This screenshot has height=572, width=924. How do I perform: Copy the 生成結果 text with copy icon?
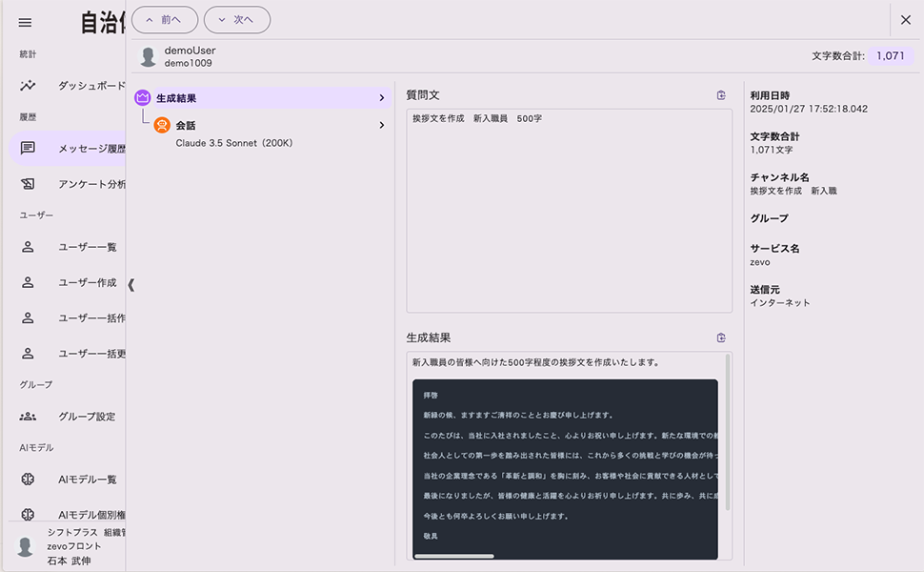[721, 337]
